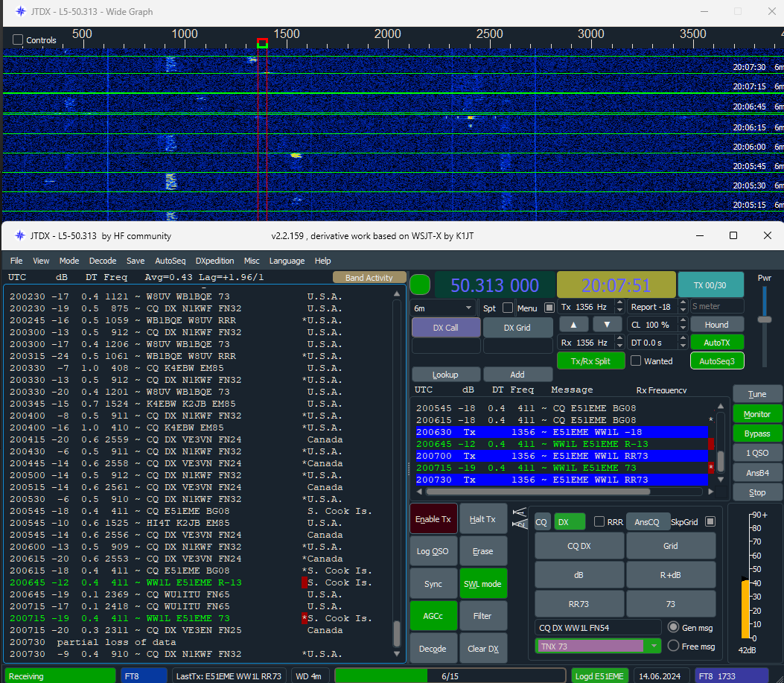The width and height of the screenshot is (784, 683).
Task: Toggle the Controls checkbox in Wide Graph
Action: [x=18, y=39]
